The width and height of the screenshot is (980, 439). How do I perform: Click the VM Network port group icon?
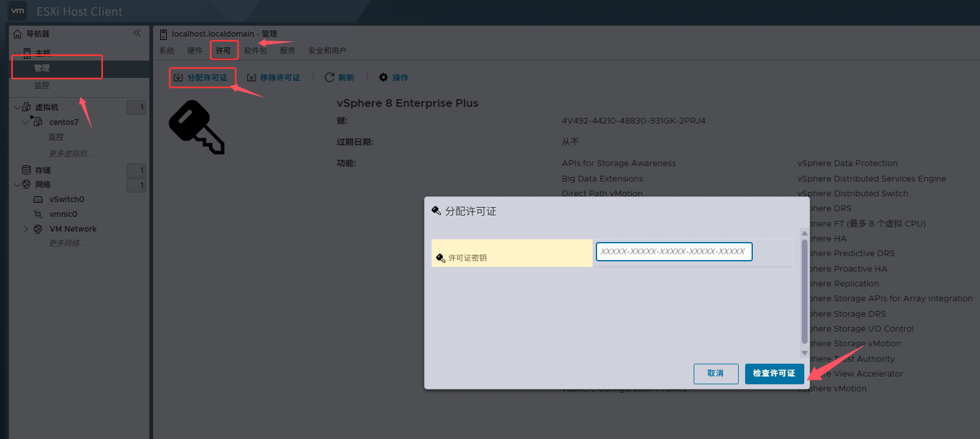tap(38, 229)
